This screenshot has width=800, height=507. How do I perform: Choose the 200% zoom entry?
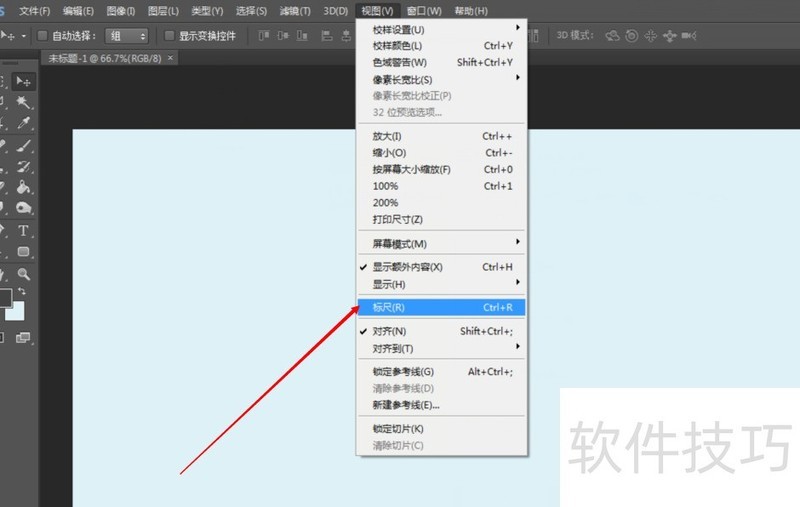(x=441, y=202)
